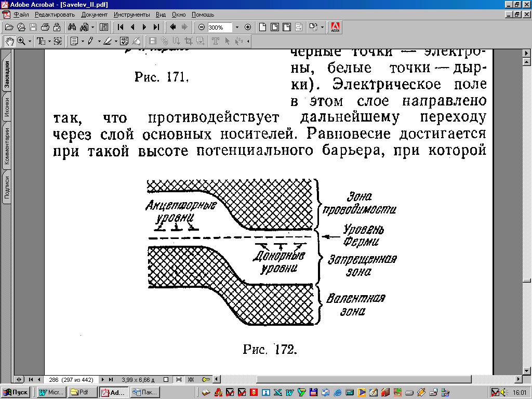Select Fit in Window page view
Viewport: 532px width, 399px height.
274,27
